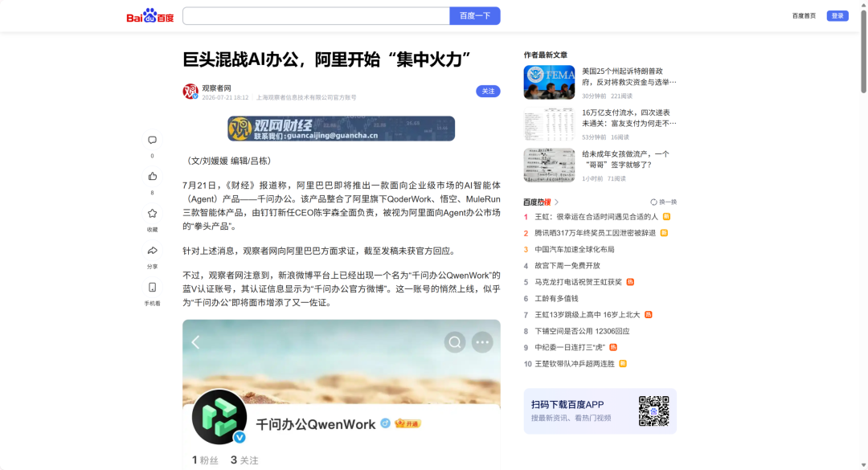Click the blue verification badge beside QwenWork
Image resolution: width=868 pixels, height=470 pixels.
click(x=385, y=423)
